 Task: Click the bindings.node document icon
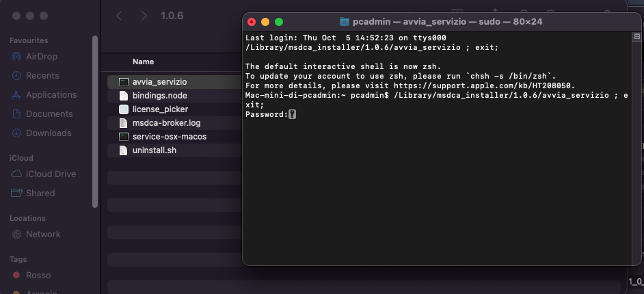124,96
